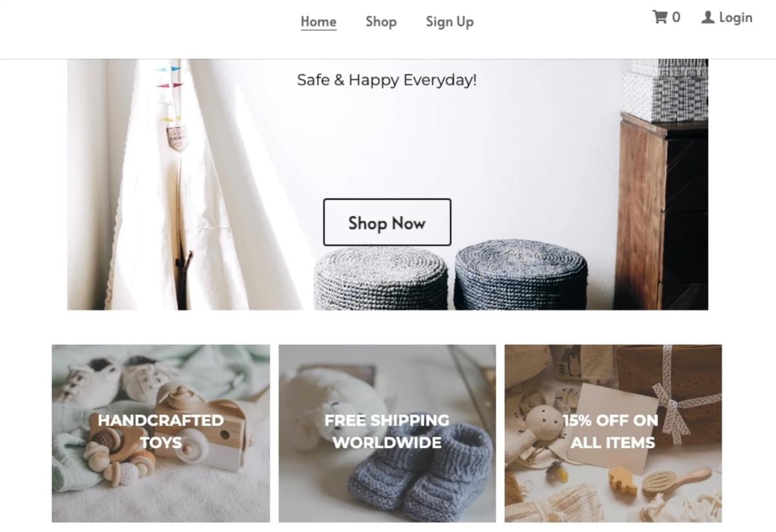Select the cart item count number
776x532 pixels.
click(x=676, y=17)
